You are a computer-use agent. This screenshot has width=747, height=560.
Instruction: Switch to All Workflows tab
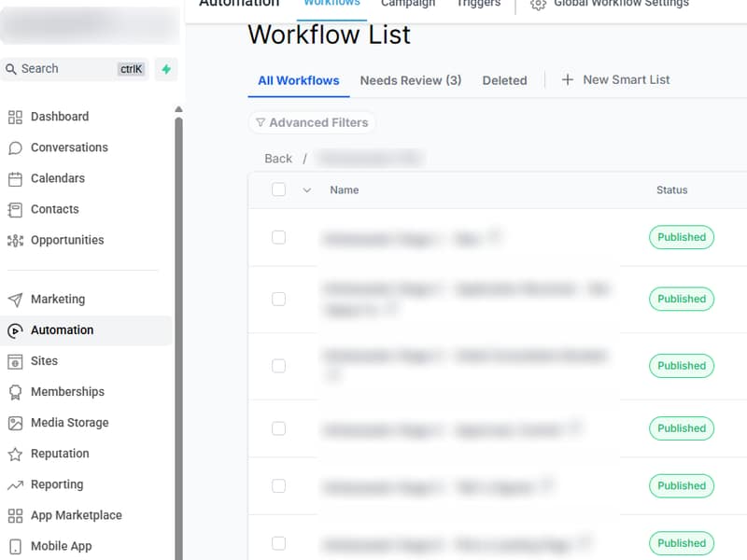tap(299, 80)
